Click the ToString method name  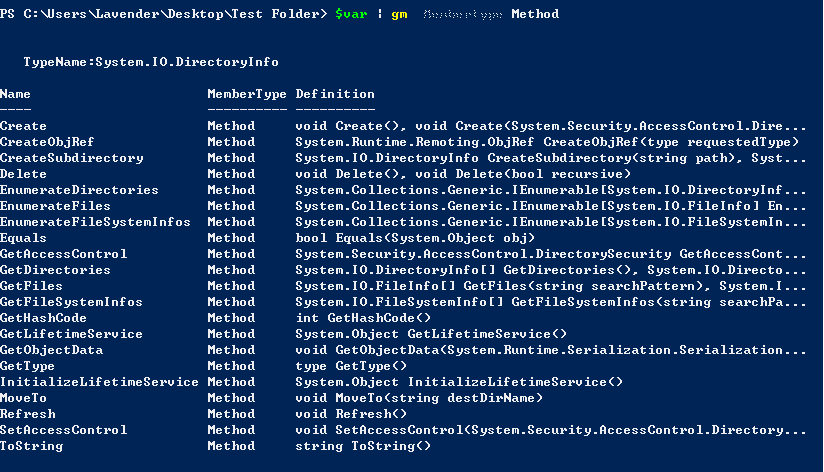click(32, 446)
